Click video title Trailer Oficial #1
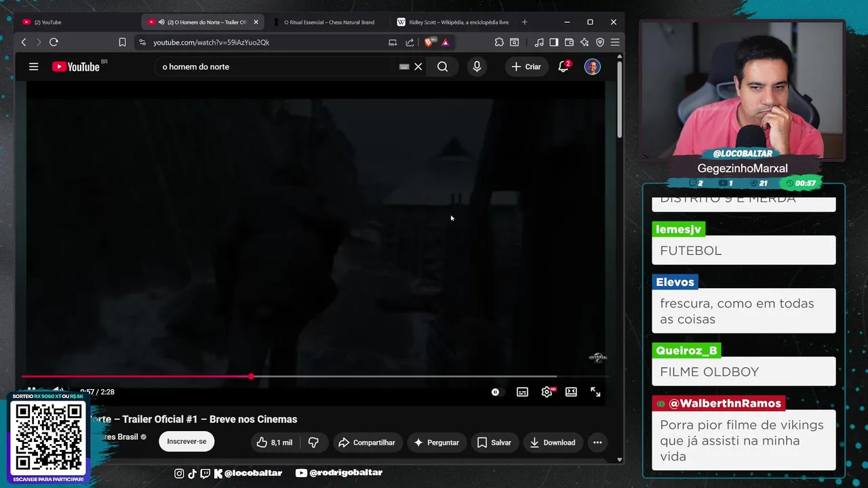 192,419
